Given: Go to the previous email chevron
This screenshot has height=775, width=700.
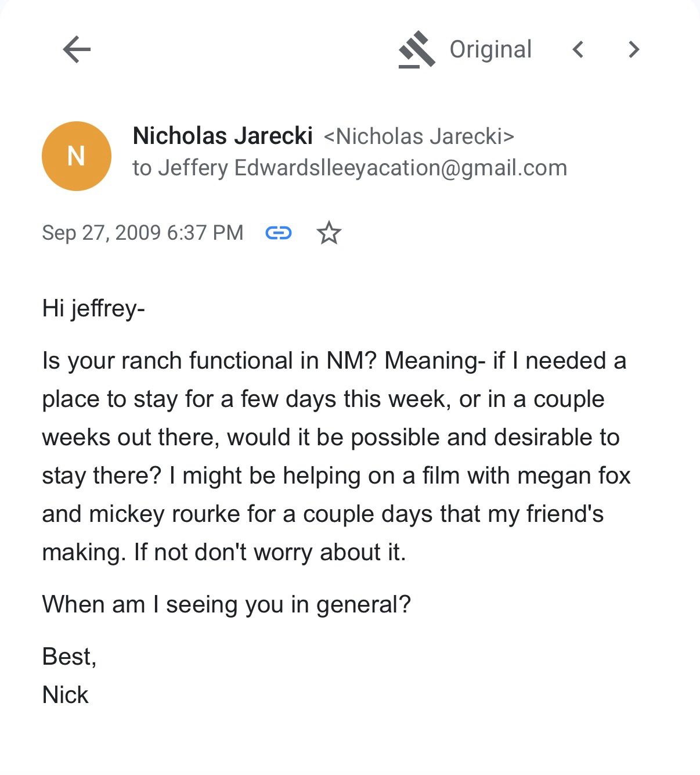Looking at the screenshot, I should (578, 49).
